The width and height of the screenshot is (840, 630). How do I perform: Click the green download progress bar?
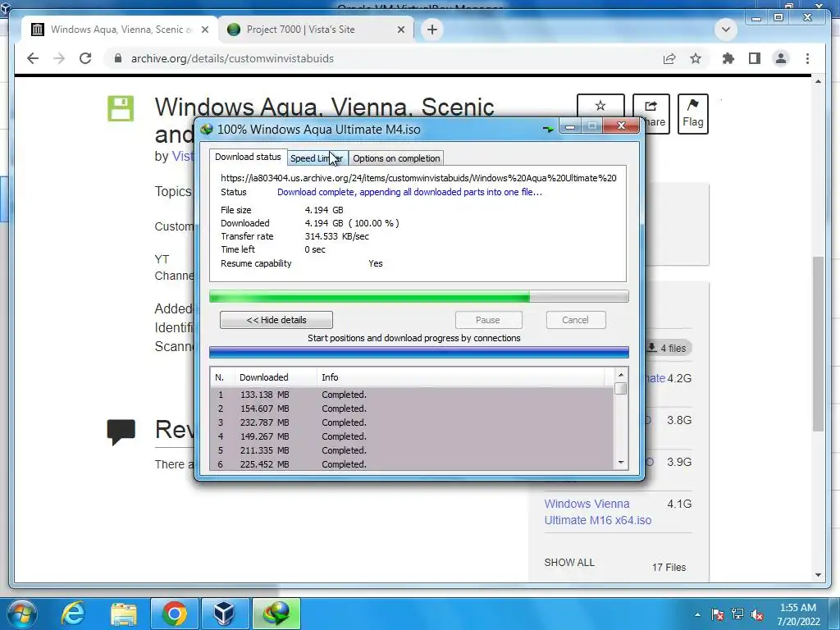pos(419,296)
